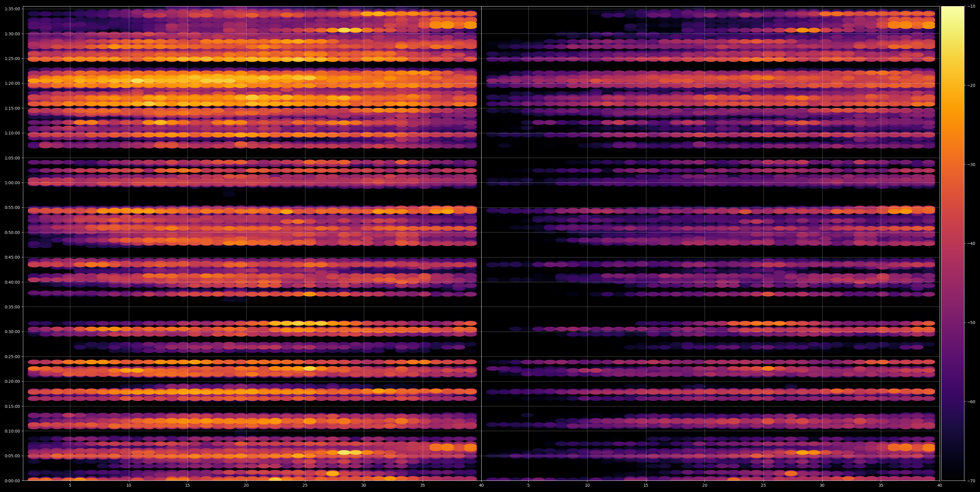Click the 1:35:00 time axis label
The image size is (980, 492).
point(12,9)
